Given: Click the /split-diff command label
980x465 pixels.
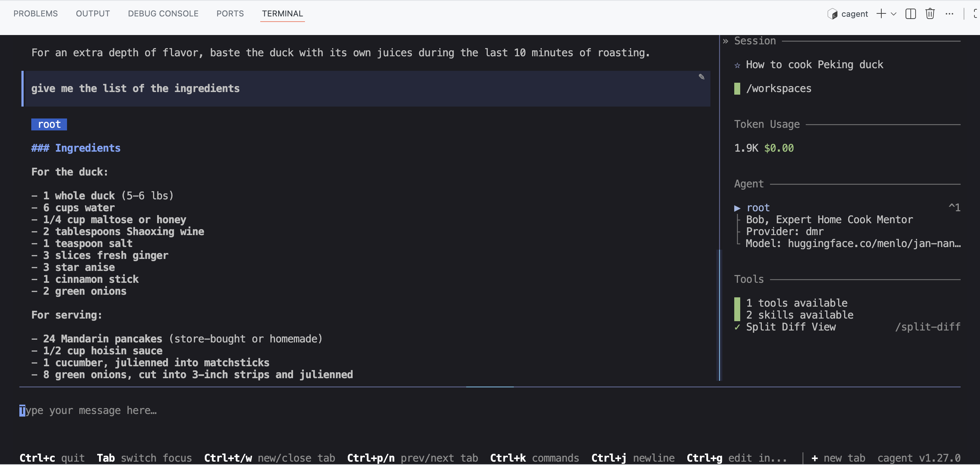Looking at the screenshot, I should click(927, 327).
